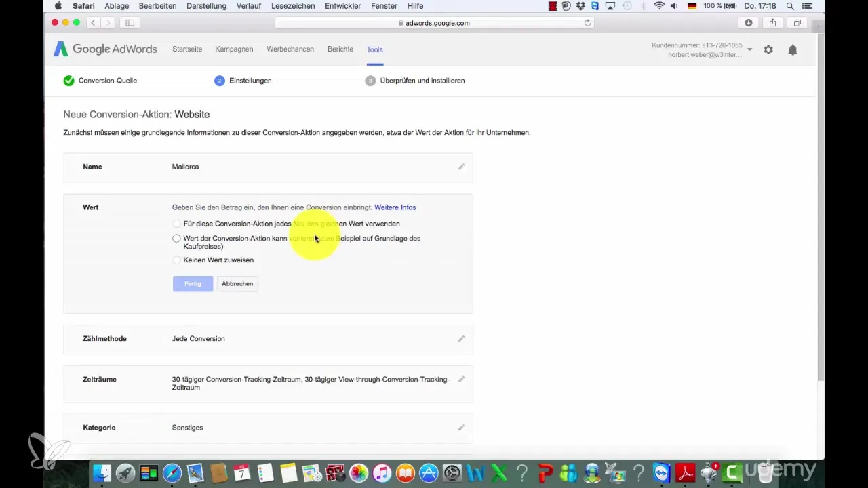Open Calendar from the Dock
The image size is (868, 488).
click(242, 472)
